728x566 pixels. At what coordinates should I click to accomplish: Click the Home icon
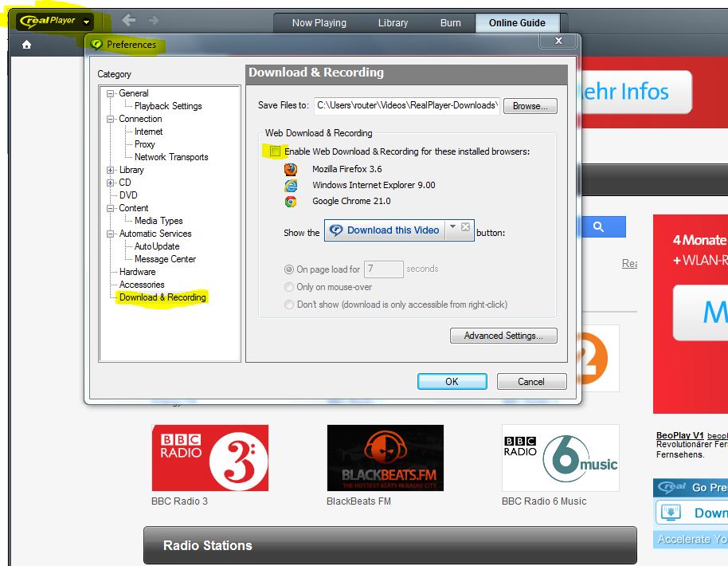click(x=26, y=45)
